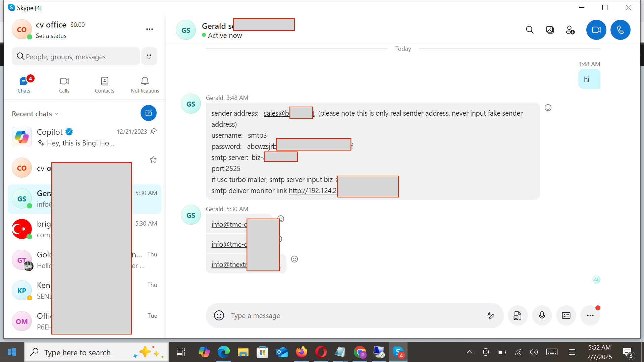The height and width of the screenshot is (362, 644).
Task: Open search within the Gerald conversation
Action: (x=530, y=29)
